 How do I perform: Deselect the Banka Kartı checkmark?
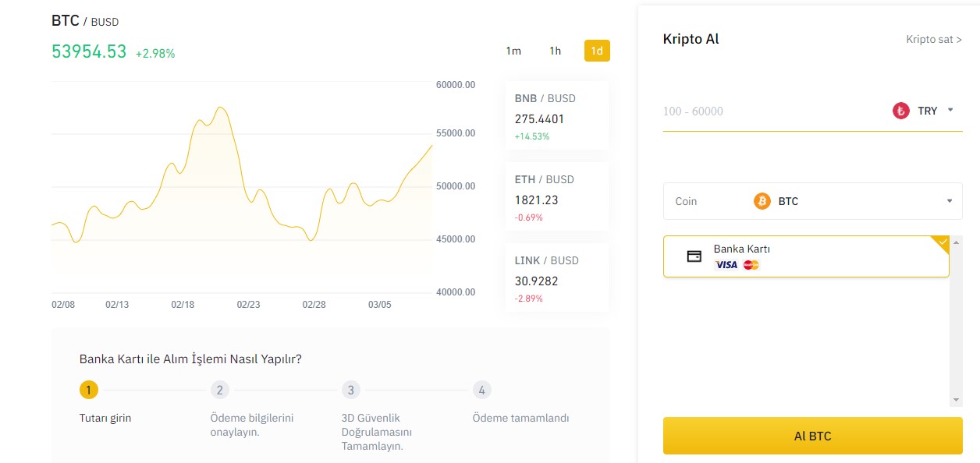pyautogui.click(x=942, y=242)
